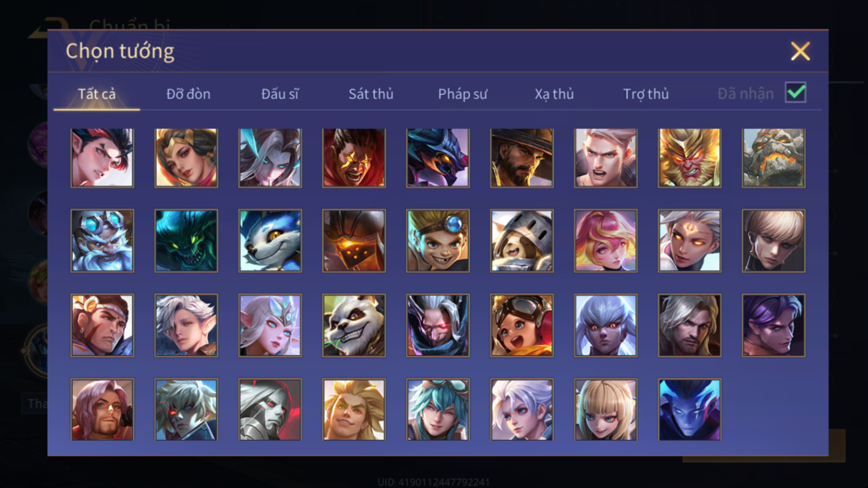Image resolution: width=868 pixels, height=488 pixels.
Task: Pick the golden monkey king hero
Action: [690, 158]
